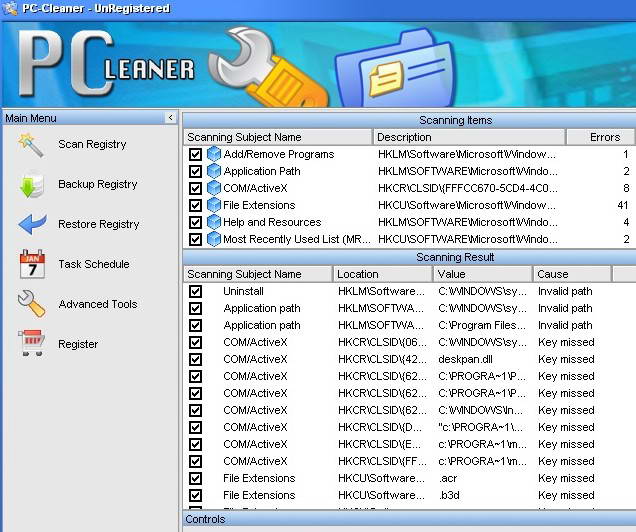Image resolution: width=636 pixels, height=532 pixels.
Task: Open Restore Registry from the main menu
Action: click(99, 224)
